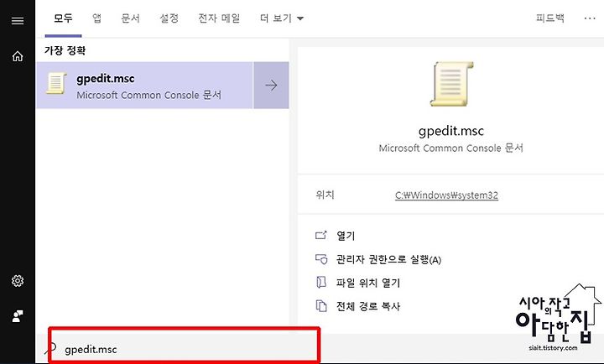Click the 위치 (Location) label
Viewport: 604px width, 364px height.
pyautogui.click(x=325, y=195)
